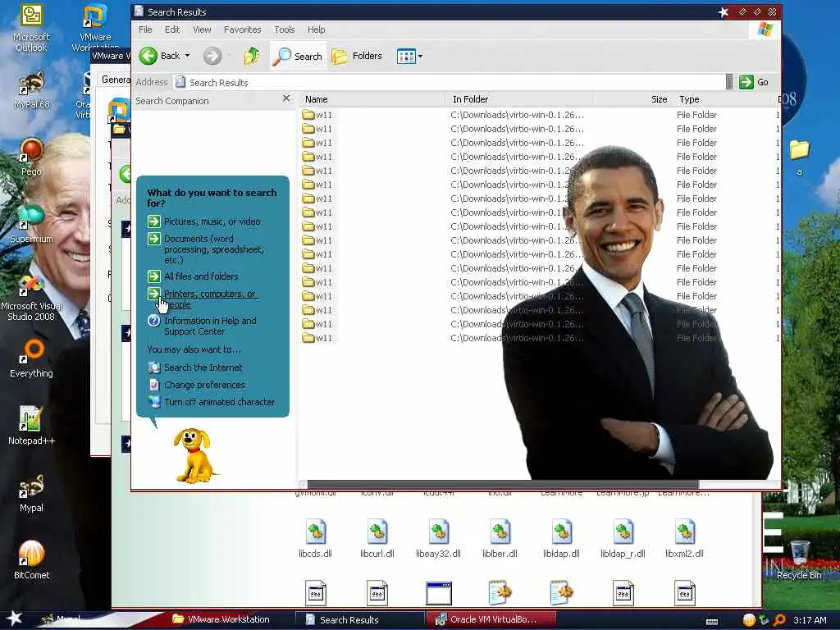Open the Edit menu

coord(172,30)
